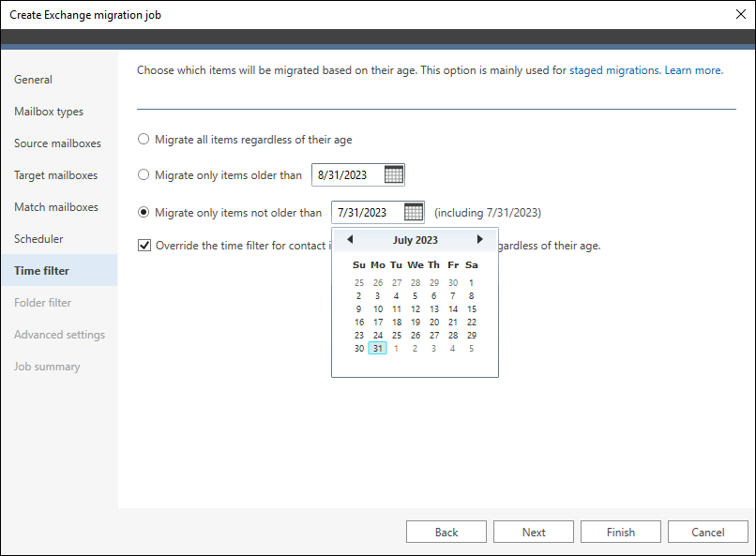The width and height of the screenshot is (756, 556).
Task: Select July 14 in the calendar
Action: (453, 308)
